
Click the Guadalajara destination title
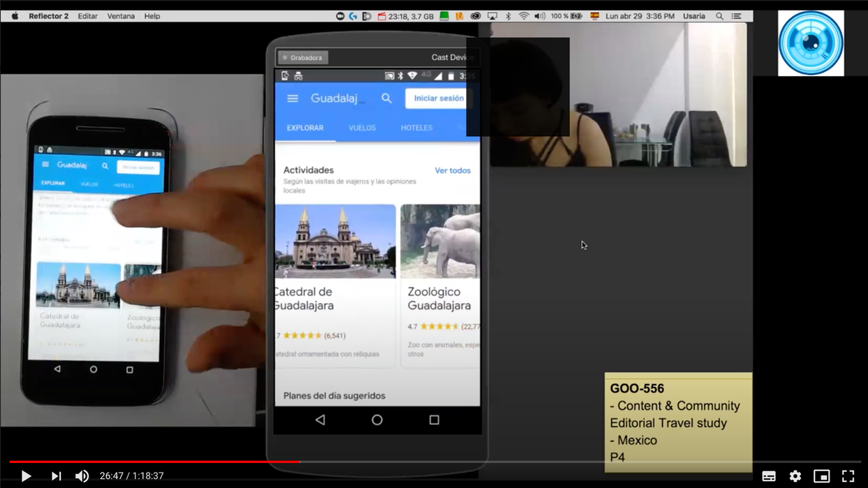(338, 98)
